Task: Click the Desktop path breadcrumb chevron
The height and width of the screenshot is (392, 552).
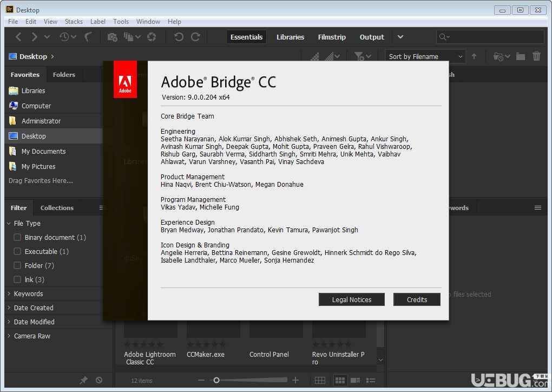Action: (52, 56)
